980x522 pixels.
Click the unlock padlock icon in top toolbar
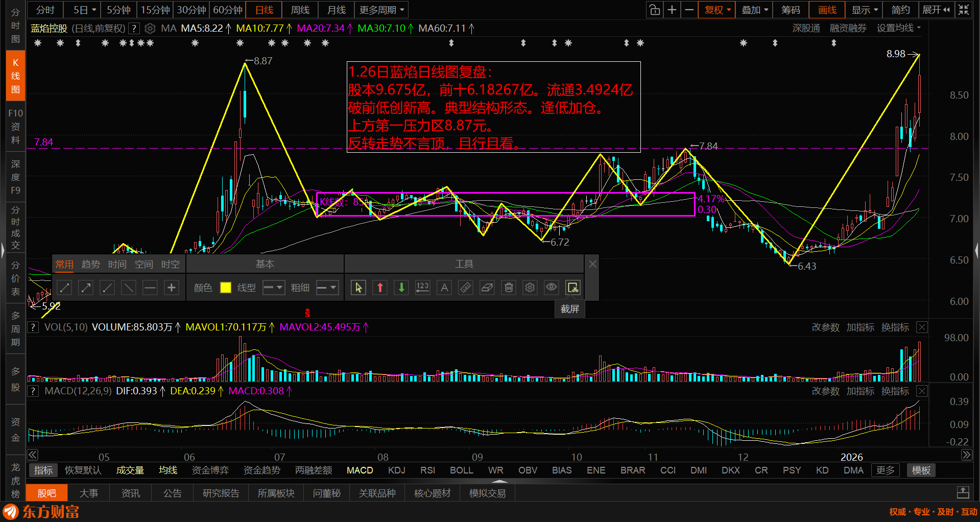click(x=654, y=10)
